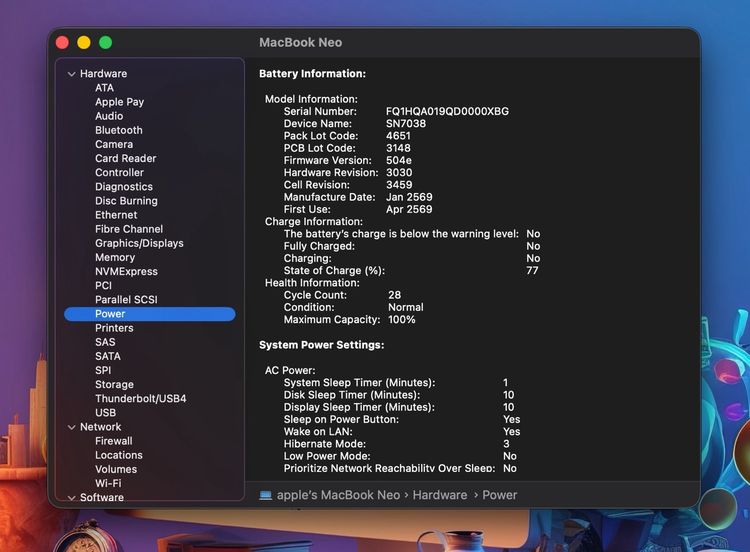Collapse the Software section chevron
Viewport: 750px width, 552px height.
tap(72, 498)
